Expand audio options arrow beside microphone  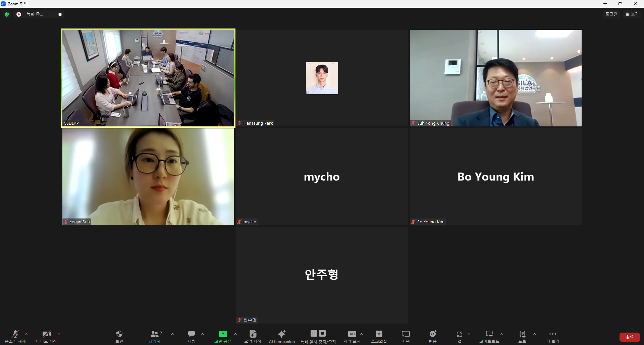click(26, 334)
